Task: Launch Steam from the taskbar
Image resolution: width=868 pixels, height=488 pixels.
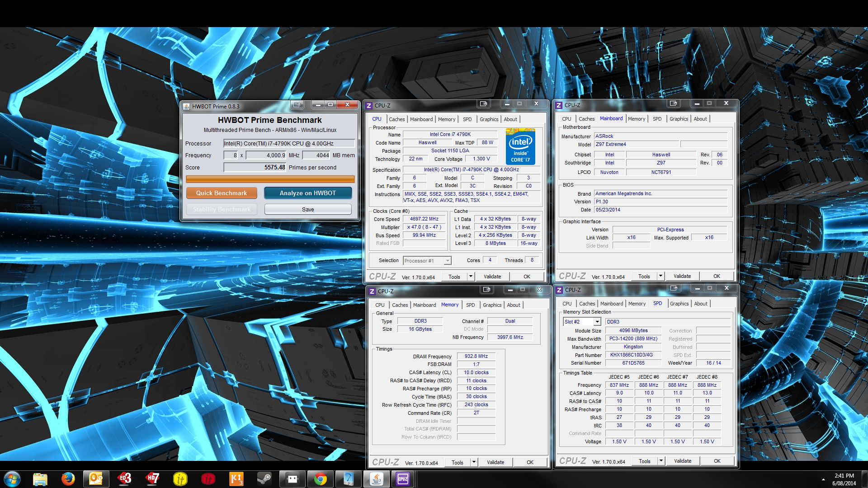Action: [x=264, y=479]
